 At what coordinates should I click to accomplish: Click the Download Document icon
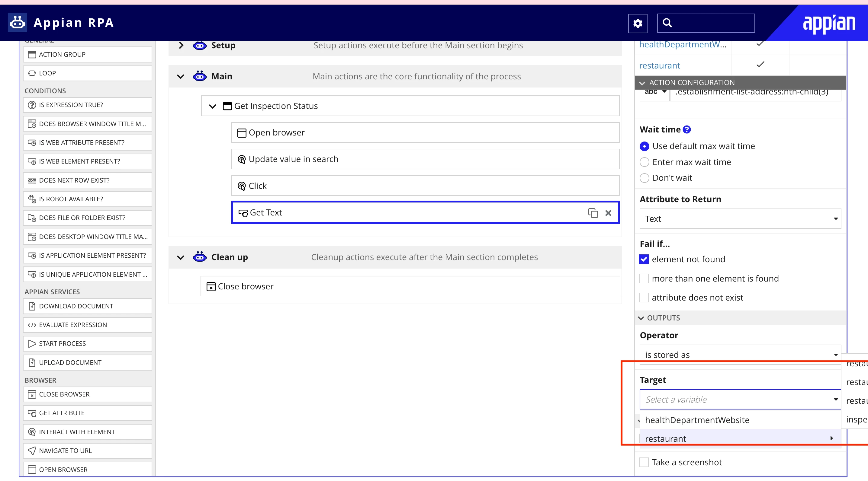coord(32,306)
